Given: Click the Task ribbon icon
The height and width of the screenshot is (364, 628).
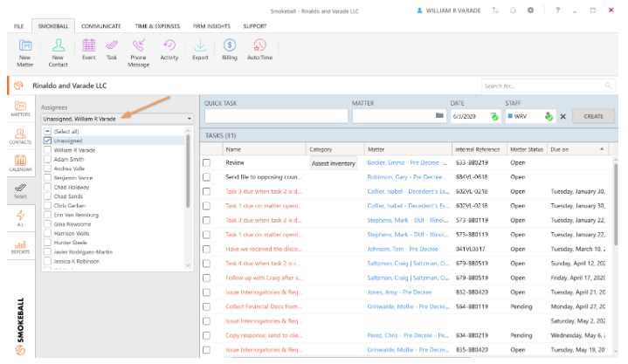Looking at the screenshot, I should pyautogui.click(x=112, y=50).
